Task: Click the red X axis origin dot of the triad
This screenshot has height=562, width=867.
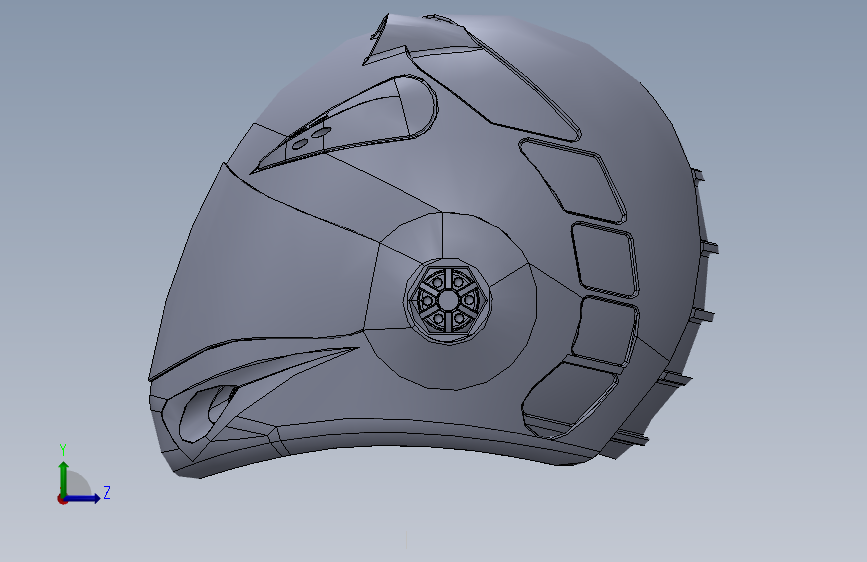Action: (62, 499)
